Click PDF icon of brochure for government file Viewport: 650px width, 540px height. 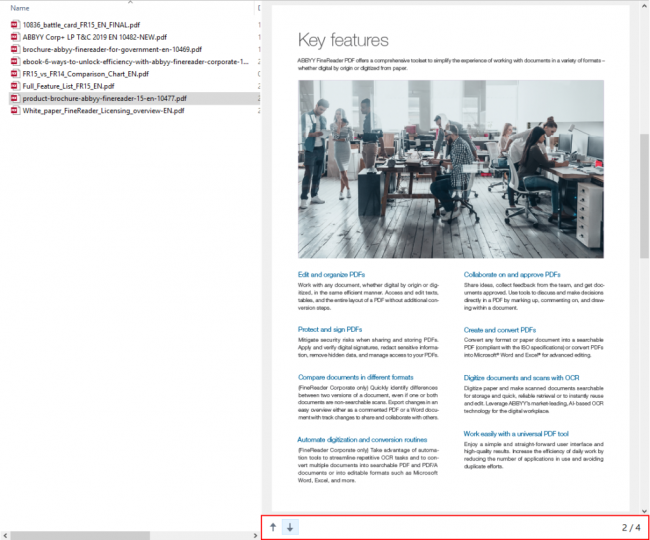click(14, 49)
